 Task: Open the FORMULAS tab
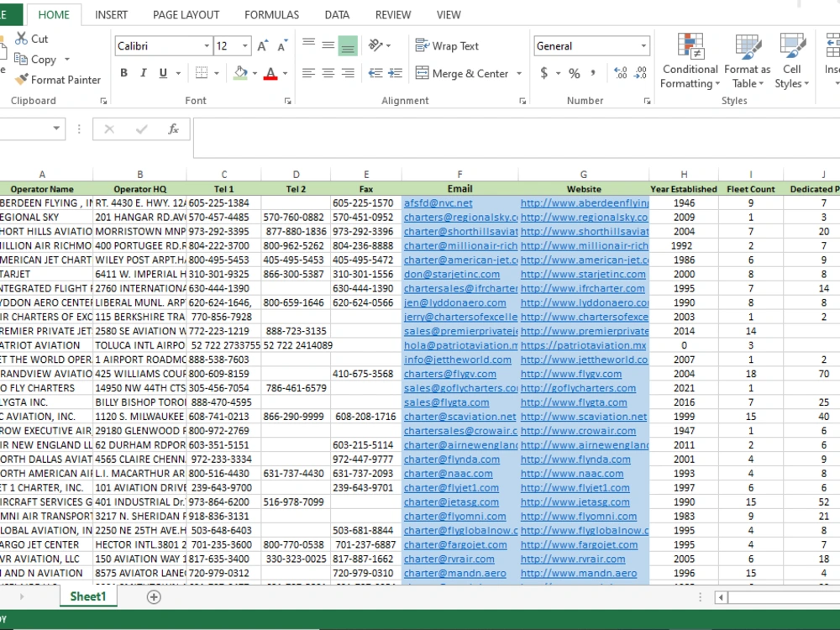[x=271, y=15]
